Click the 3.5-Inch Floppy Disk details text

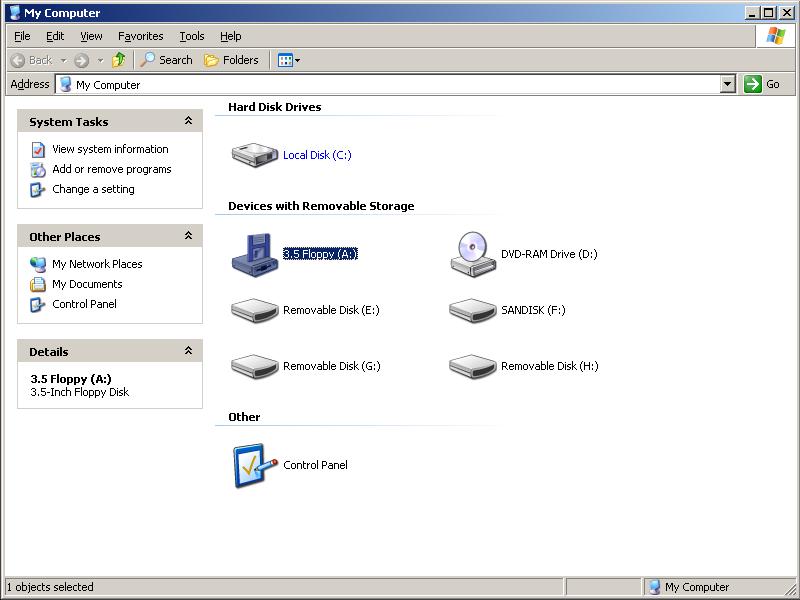point(80,392)
